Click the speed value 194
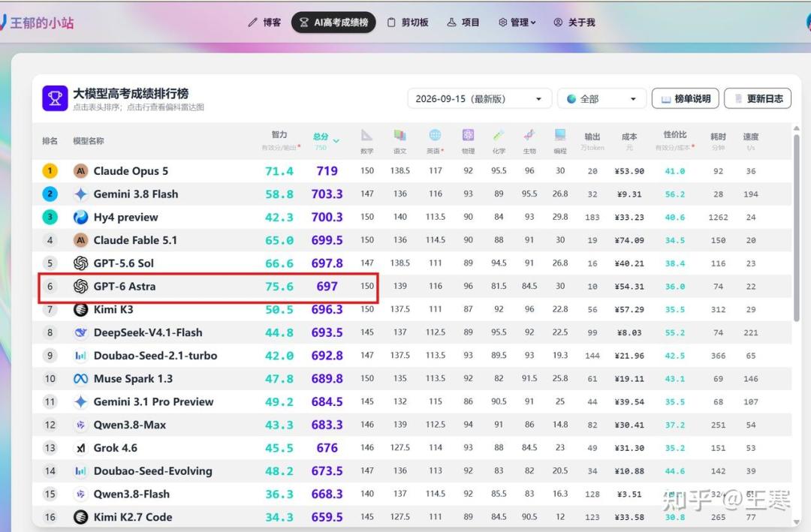811x532 pixels. pos(750,194)
